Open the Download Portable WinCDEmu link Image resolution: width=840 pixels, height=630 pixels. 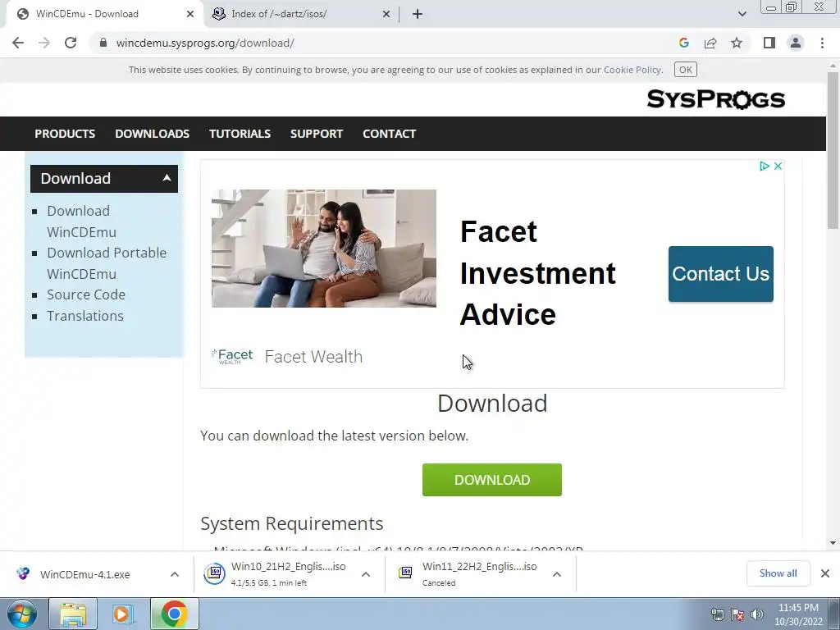click(107, 263)
